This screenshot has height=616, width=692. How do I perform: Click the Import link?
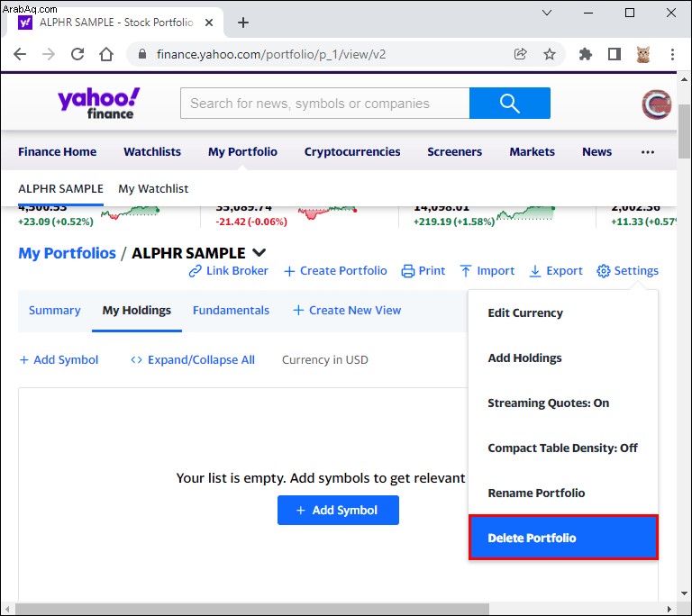click(x=487, y=271)
